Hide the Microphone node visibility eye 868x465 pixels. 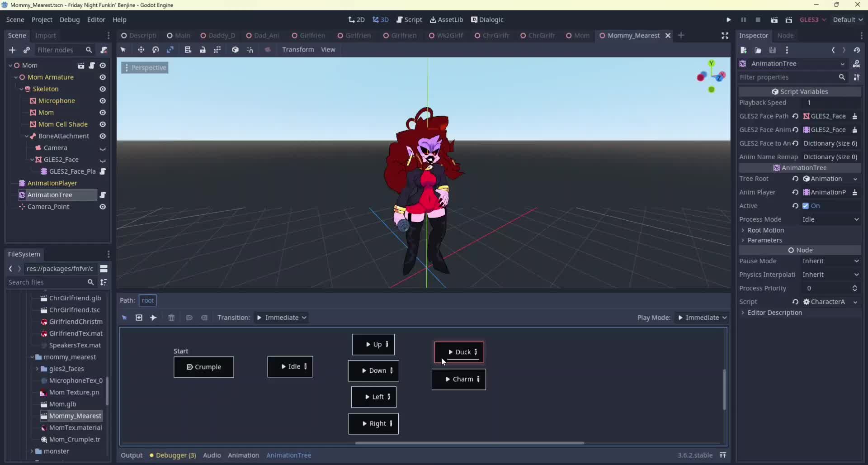pos(103,101)
